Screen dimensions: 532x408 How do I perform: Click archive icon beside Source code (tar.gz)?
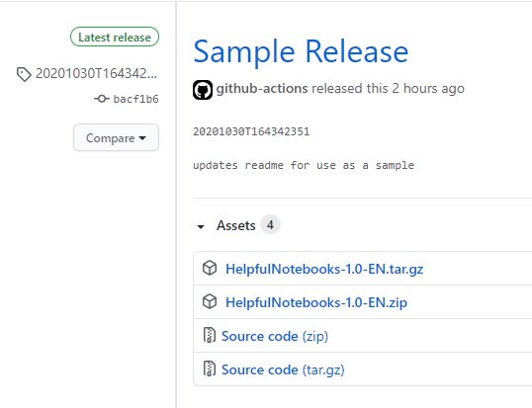[x=210, y=368]
